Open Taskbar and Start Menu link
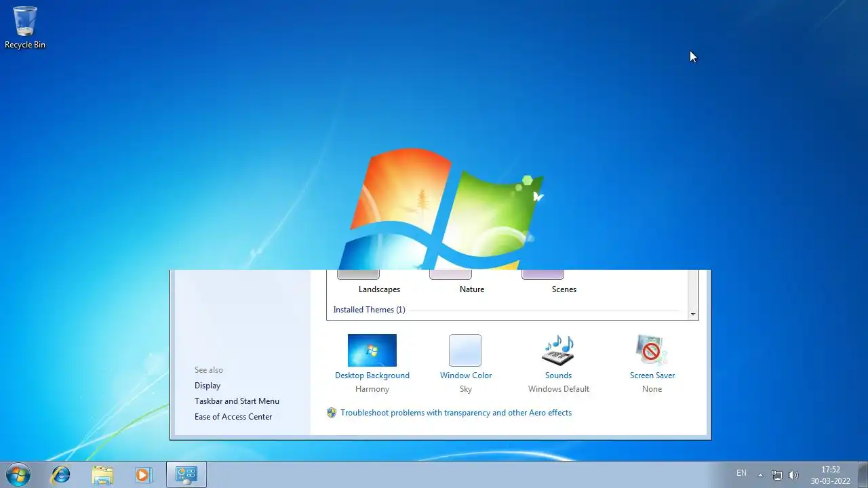This screenshot has height=488, width=868. pos(237,401)
